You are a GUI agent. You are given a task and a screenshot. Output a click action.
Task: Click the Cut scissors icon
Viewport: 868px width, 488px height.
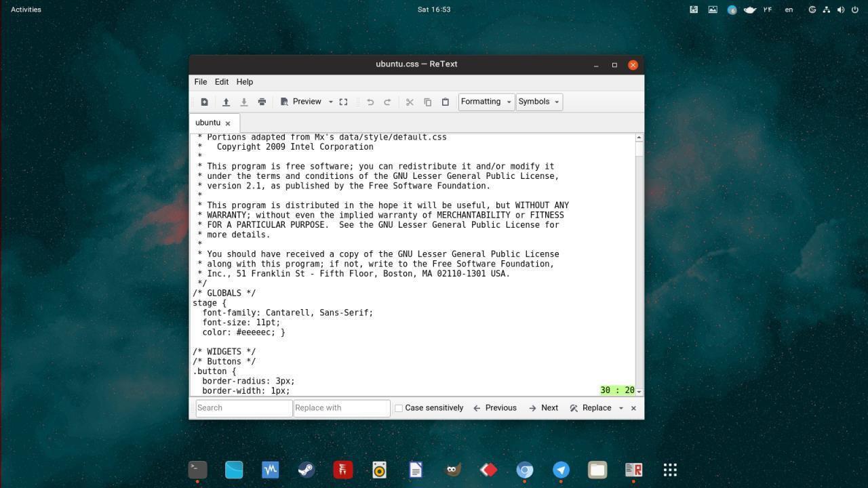click(410, 102)
